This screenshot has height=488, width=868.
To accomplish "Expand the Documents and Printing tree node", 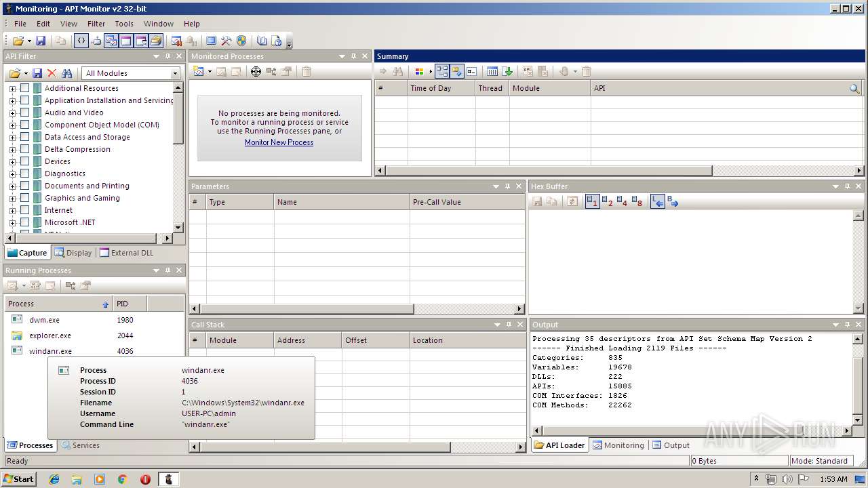I will (x=12, y=186).
